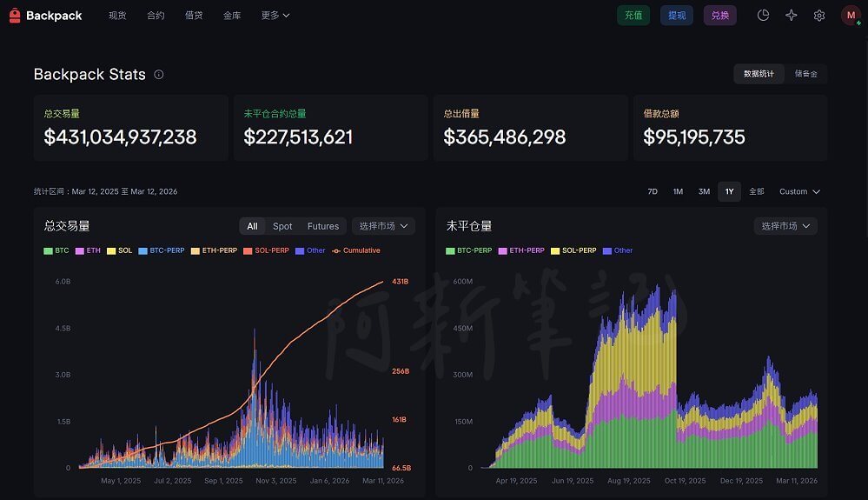
Task: Toggle SOL legend in volume chart
Action: tap(120, 250)
